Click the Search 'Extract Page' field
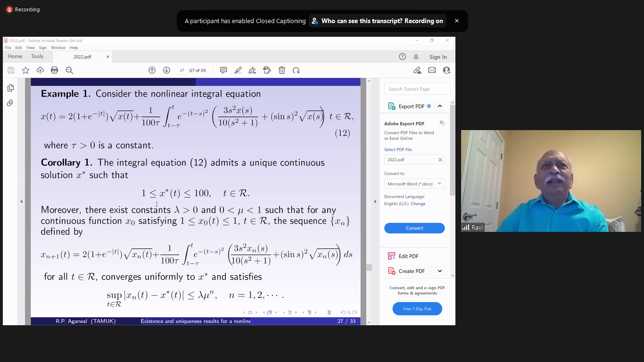Viewport: 644px width, 362px height. pyautogui.click(x=417, y=89)
